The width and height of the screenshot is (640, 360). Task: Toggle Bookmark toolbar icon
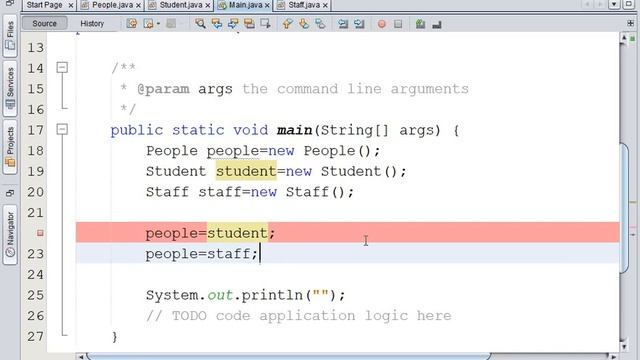tap(320, 24)
